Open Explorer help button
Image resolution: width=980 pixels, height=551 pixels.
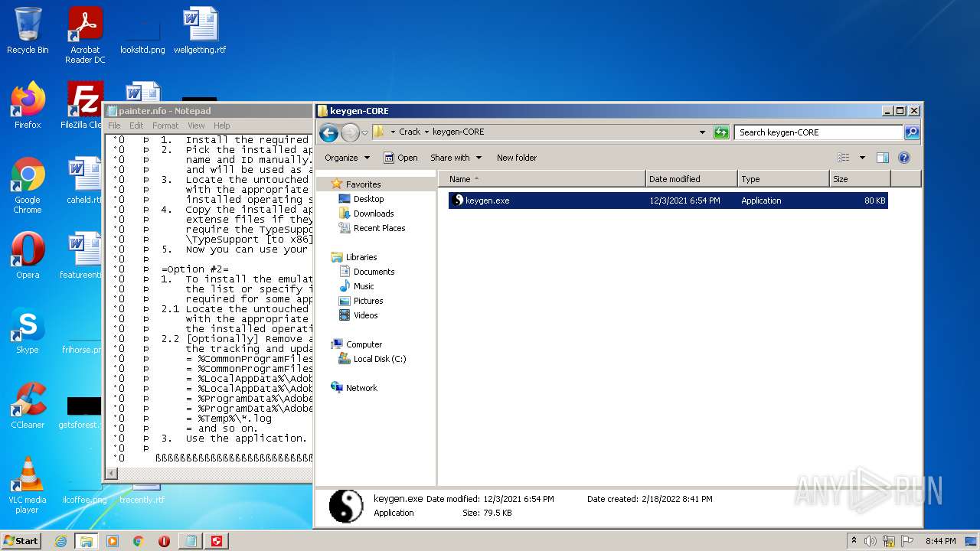tap(903, 158)
